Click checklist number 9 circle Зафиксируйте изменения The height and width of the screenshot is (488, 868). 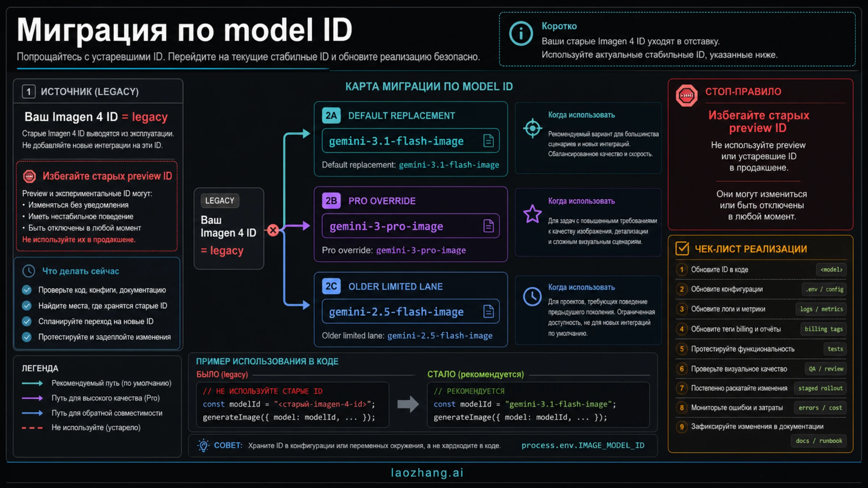tap(682, 427)
